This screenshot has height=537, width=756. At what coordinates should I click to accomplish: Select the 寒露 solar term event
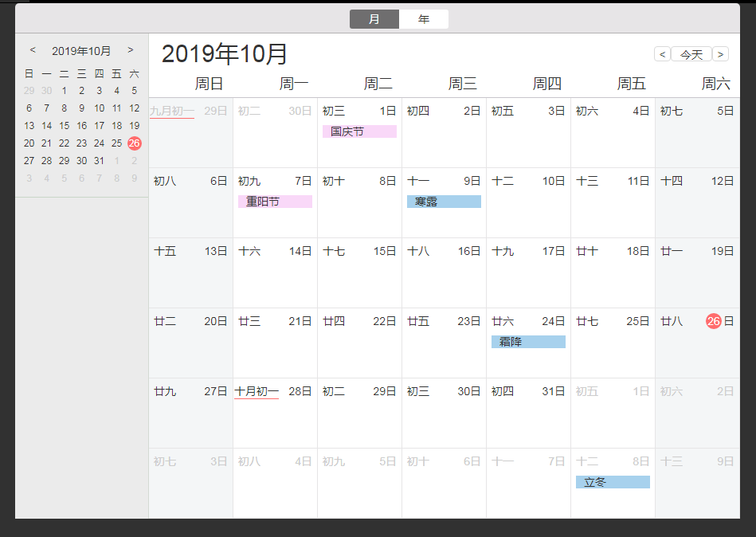tap(444, 202)
